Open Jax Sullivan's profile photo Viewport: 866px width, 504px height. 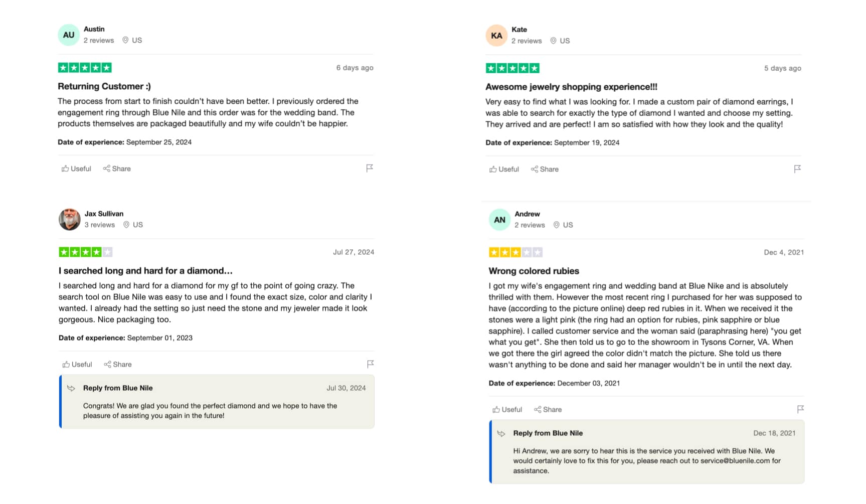coord(70,219)
